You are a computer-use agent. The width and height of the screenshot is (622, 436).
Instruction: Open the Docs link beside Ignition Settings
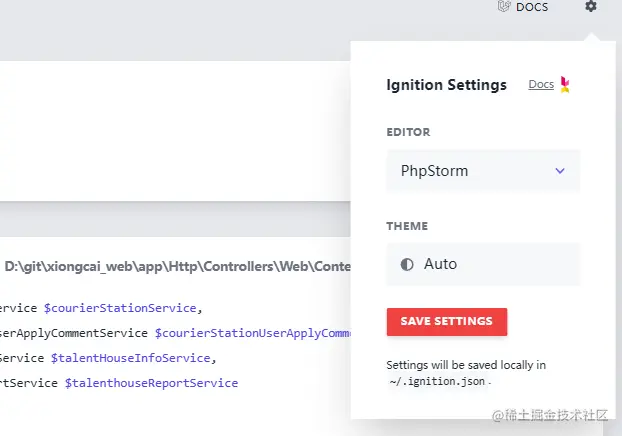[x=541, y=84]
